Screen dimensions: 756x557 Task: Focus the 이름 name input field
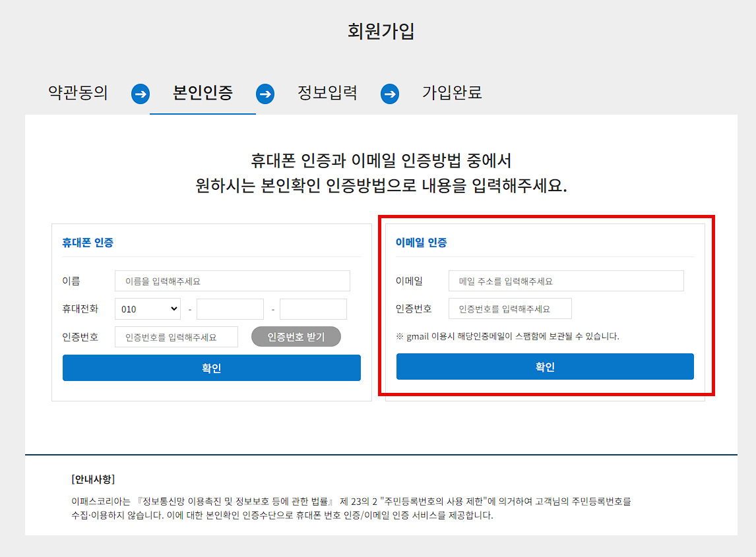click(x=232, y=281)
